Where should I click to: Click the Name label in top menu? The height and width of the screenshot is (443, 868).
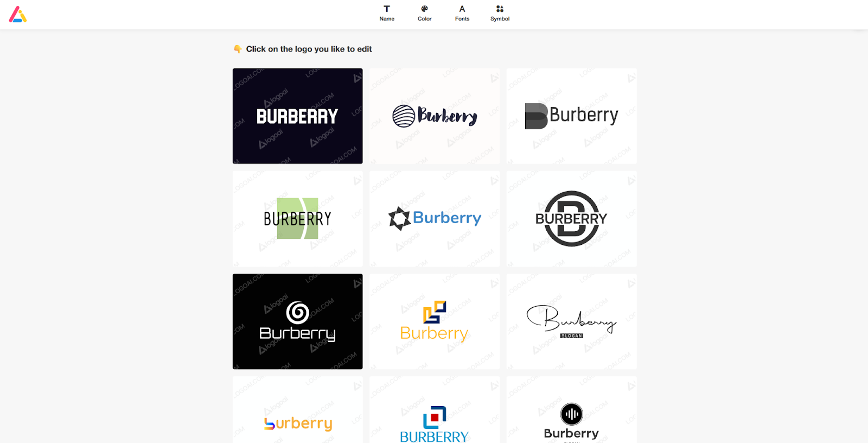click(387, 19)
